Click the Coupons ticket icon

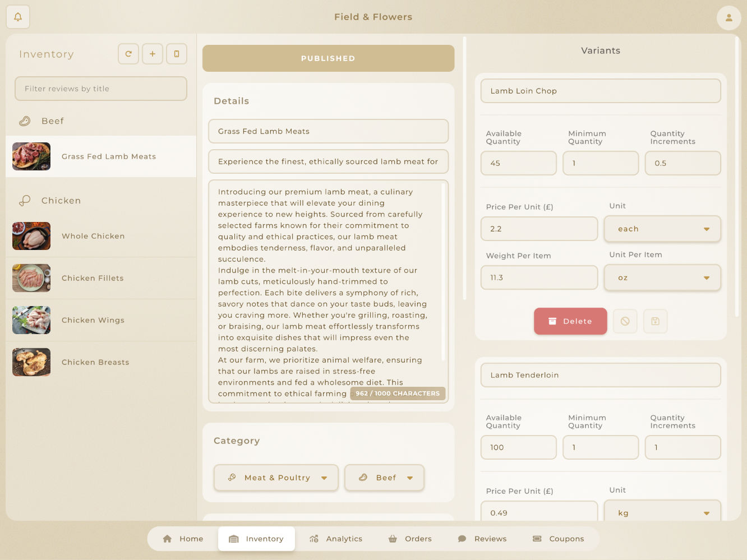pyautogui.click(x=537, y=539)
